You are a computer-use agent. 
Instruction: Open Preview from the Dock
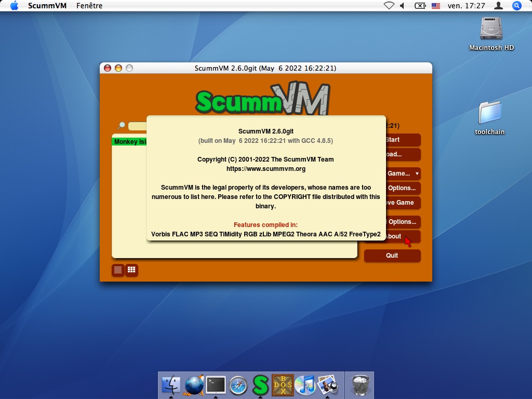(327, 385)
